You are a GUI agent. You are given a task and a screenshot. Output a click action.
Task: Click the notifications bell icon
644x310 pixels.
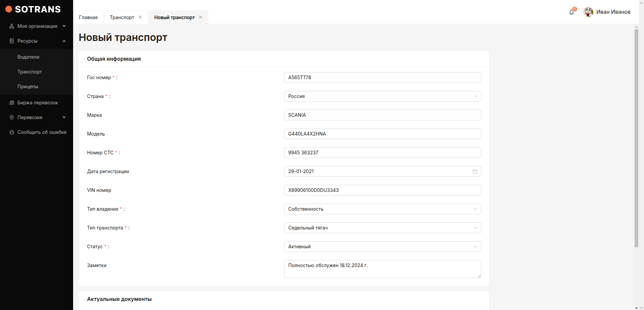pyautogui.click(x=572, y=12)
